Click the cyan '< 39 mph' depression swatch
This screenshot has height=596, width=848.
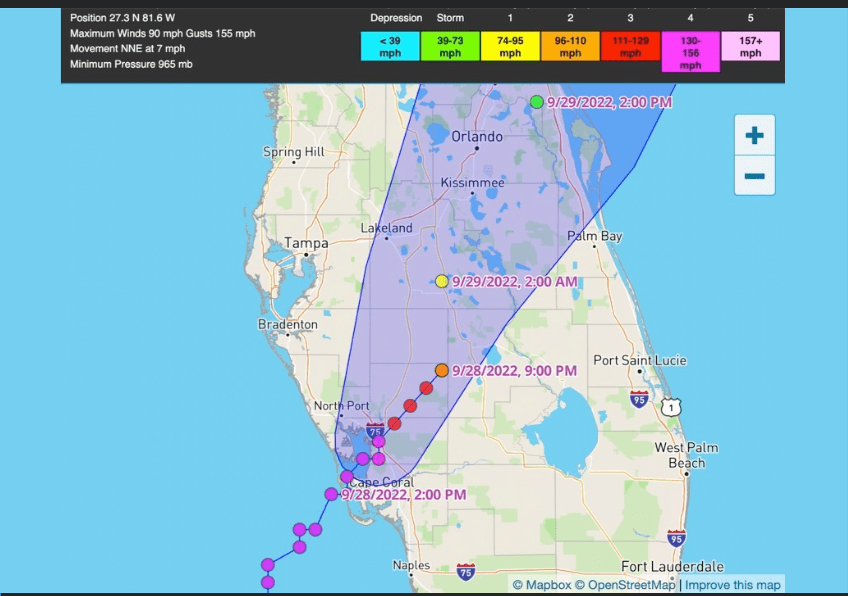pyautogui.click(x=390, y=46)
